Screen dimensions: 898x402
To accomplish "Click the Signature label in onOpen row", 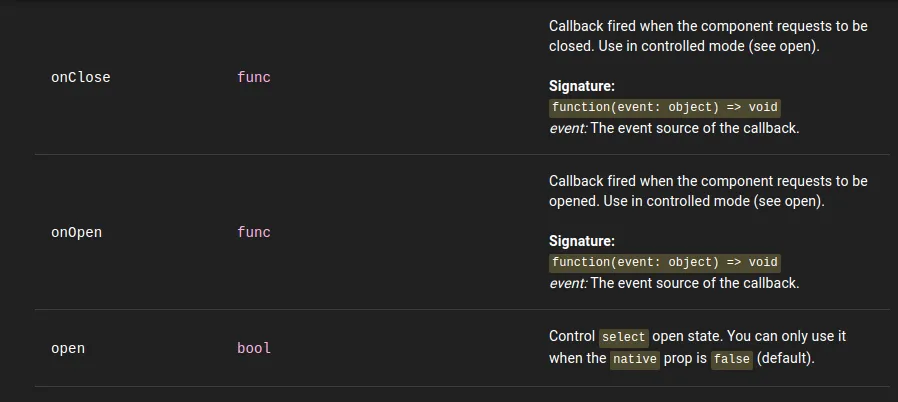I will (x=582, y=241).
